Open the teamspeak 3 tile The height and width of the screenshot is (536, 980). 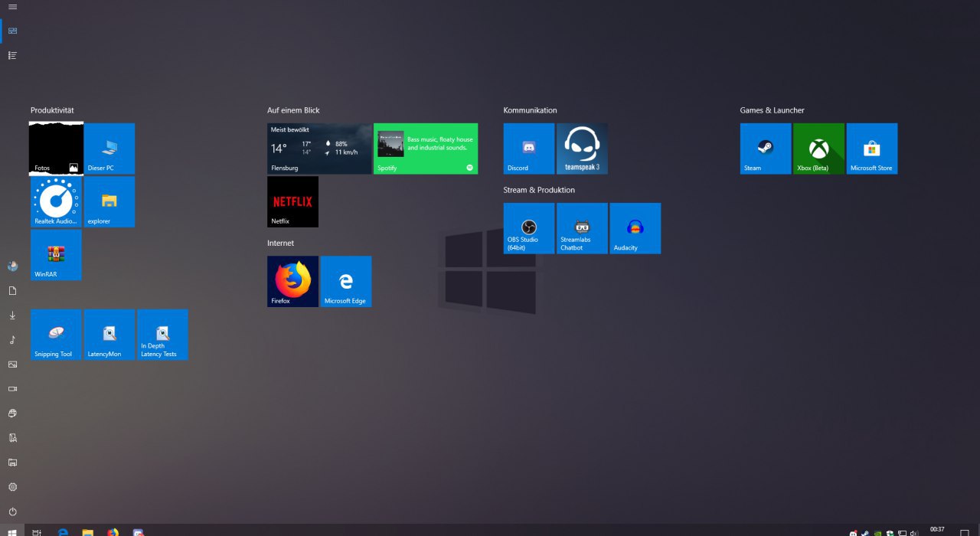point(582,149)
